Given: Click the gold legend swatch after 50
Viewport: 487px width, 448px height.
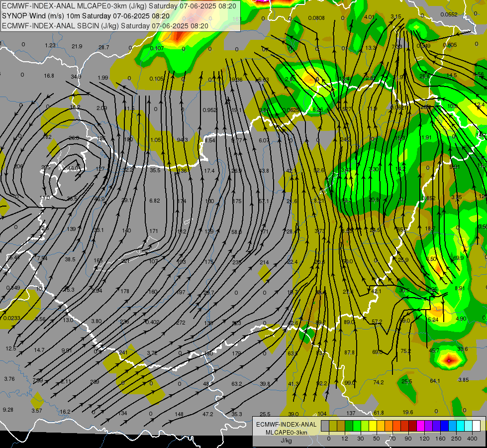Looking at the screenshot, I should (x=381, y=426).
